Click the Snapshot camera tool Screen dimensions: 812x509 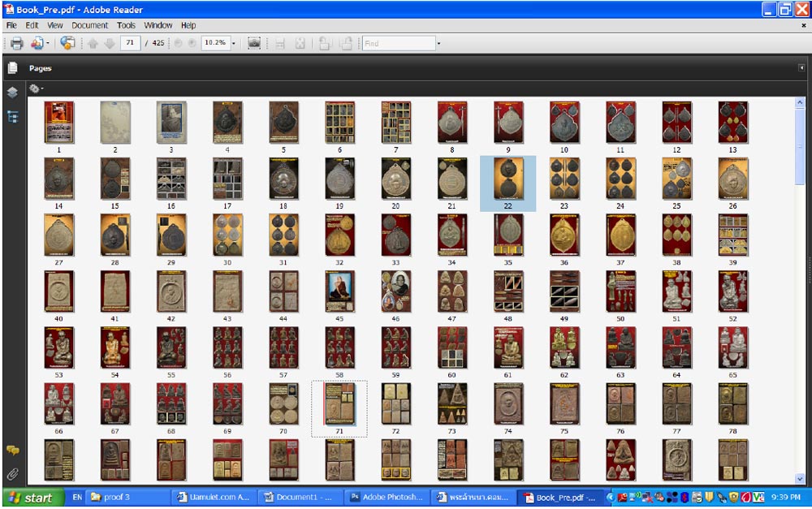click(x=254, y=43)
